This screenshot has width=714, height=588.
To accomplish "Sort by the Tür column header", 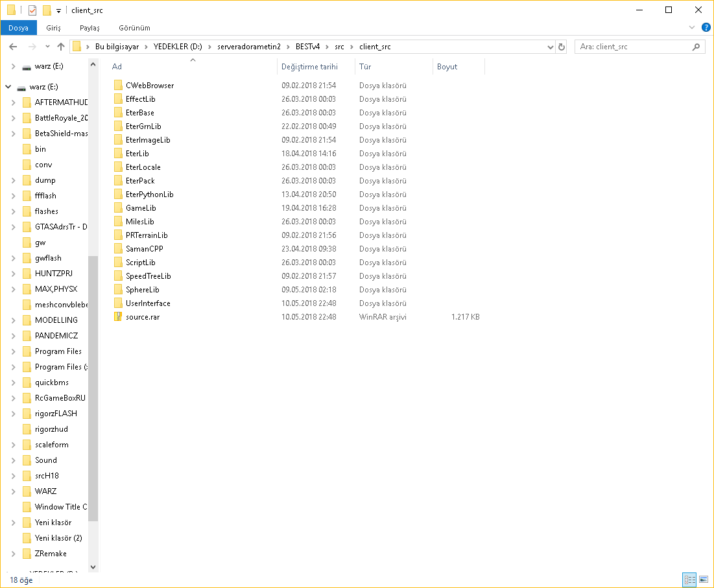I will click(365, 66).
